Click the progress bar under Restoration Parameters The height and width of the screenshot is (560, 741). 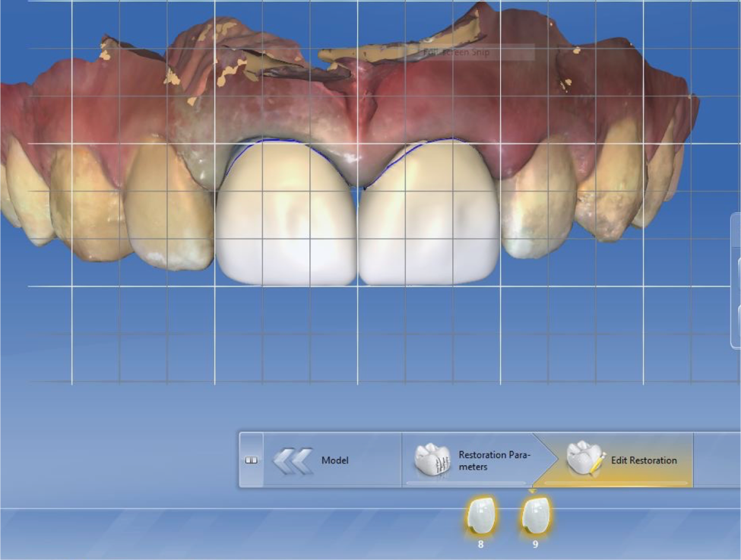(x=466, y=482)
